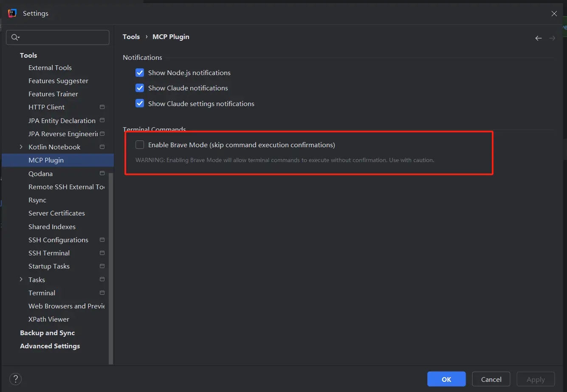Open SSH Configurations settings
Screen dimensions: 567x392
tap(58, 240)
